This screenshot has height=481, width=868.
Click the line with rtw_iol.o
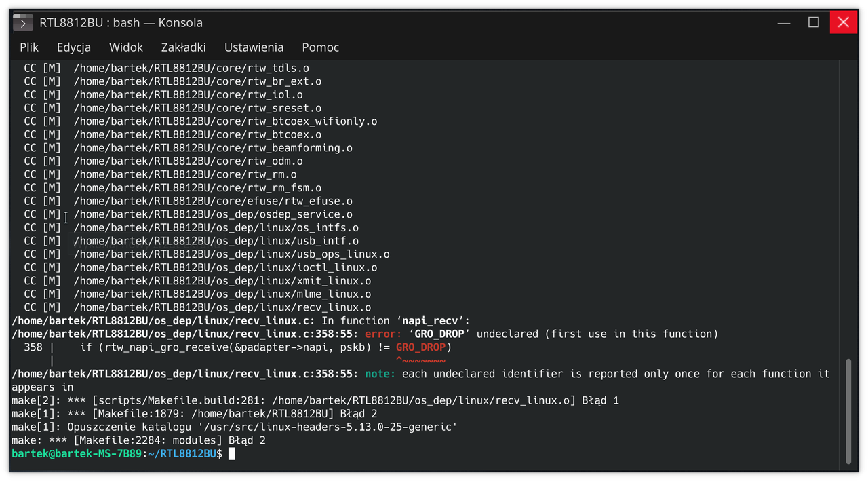coord(163,95)
